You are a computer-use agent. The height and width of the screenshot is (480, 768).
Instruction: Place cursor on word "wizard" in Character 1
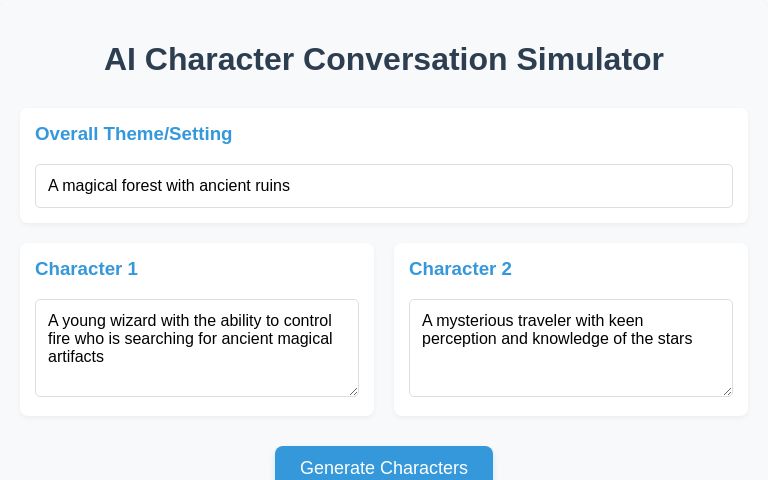[x=141, y=321]
